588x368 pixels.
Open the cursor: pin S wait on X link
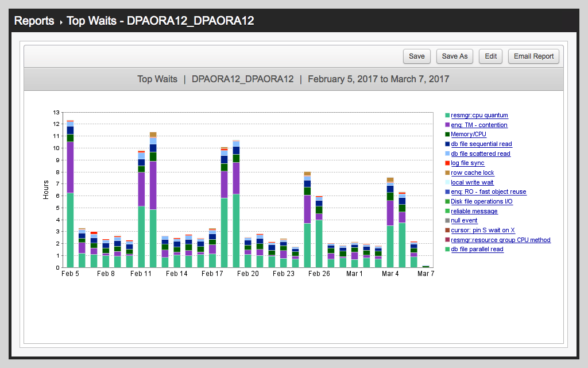(x=483, y=231)
